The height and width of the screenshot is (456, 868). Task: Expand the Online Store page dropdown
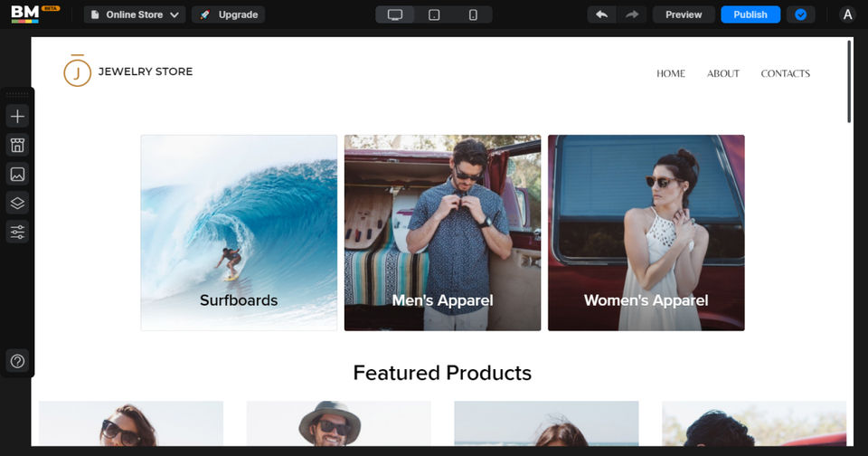point(135,14)
